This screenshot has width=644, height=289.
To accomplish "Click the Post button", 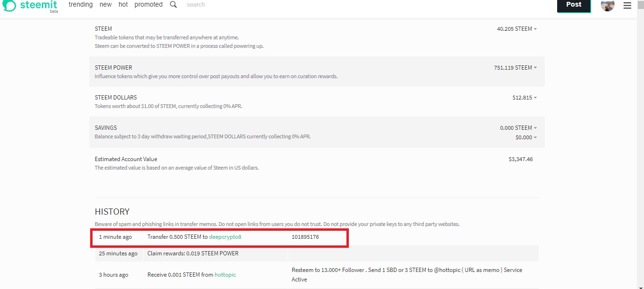I will pyautogui.click(x=574, y=5).
